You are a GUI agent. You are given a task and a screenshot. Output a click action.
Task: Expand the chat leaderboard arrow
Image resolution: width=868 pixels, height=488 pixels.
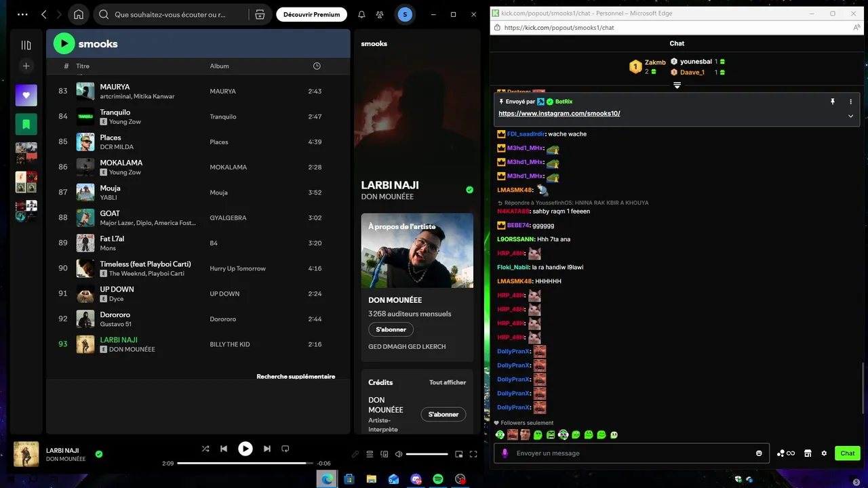(x=677, y=85)
